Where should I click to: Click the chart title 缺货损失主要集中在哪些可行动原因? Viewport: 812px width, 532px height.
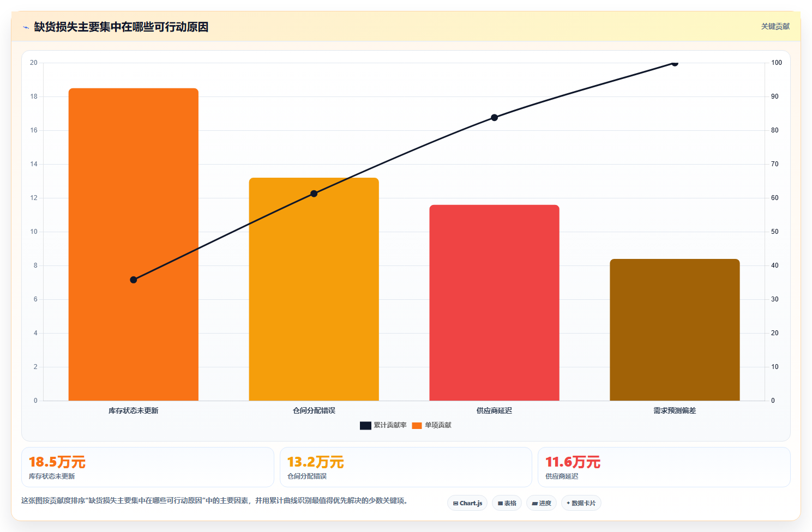(121, 27)
